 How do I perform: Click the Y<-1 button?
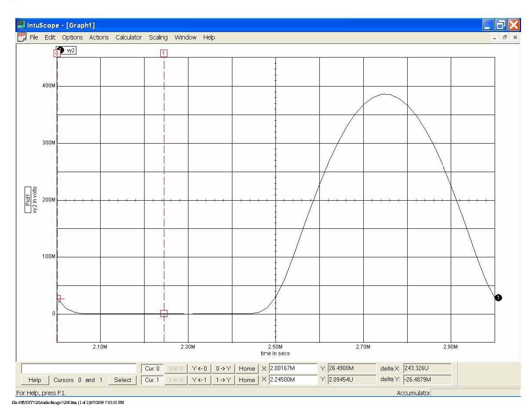point(199,380)
